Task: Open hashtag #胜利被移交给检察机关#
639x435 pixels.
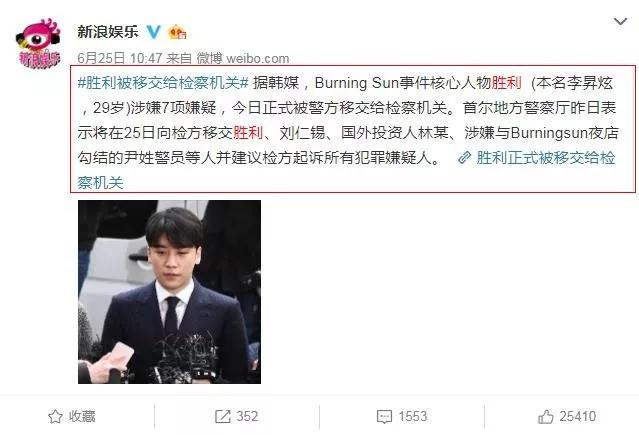Action: 163,83
